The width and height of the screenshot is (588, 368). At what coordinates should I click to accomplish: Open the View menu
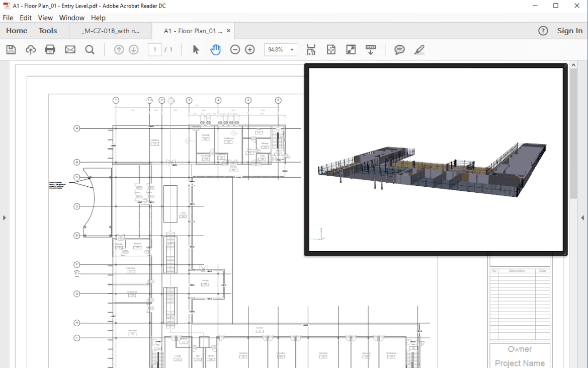point(45,18)
